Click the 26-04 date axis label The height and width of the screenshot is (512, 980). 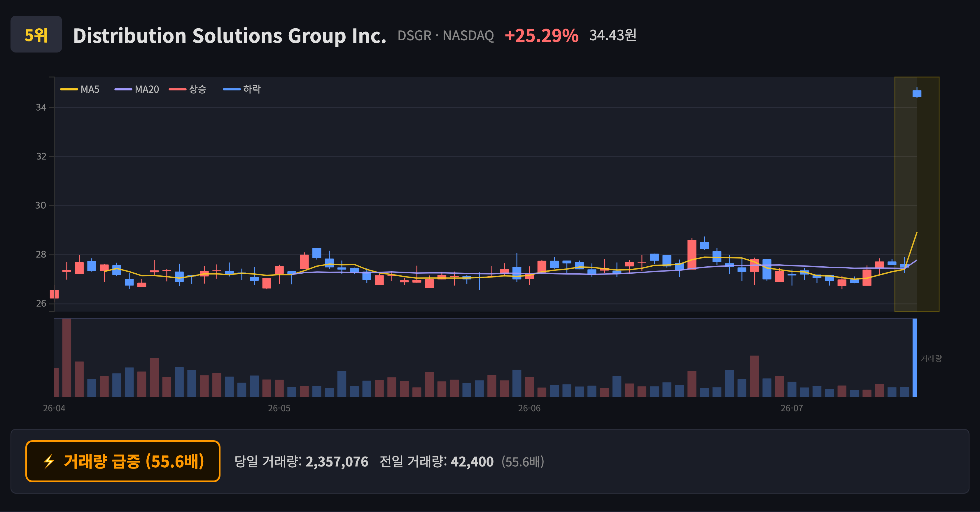click(54, 408)
